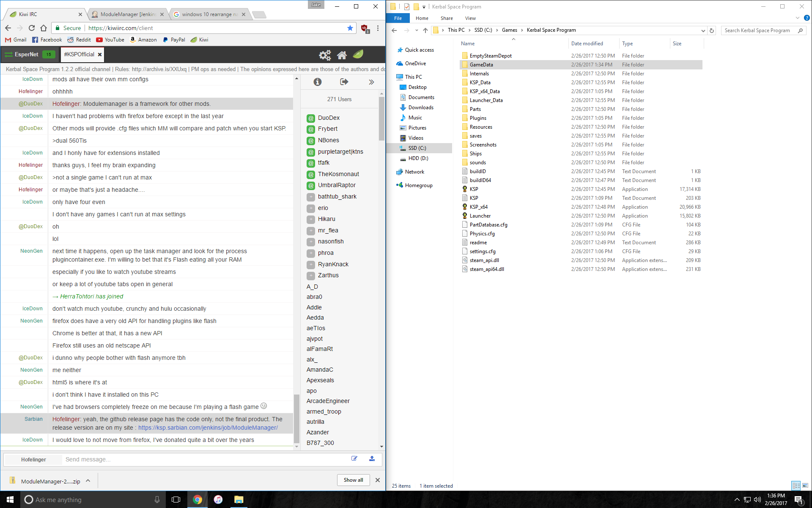The height and width of the screenshot is (508, 812).
Task: Open Gmail bookmark
Action: tap(16, 40)
